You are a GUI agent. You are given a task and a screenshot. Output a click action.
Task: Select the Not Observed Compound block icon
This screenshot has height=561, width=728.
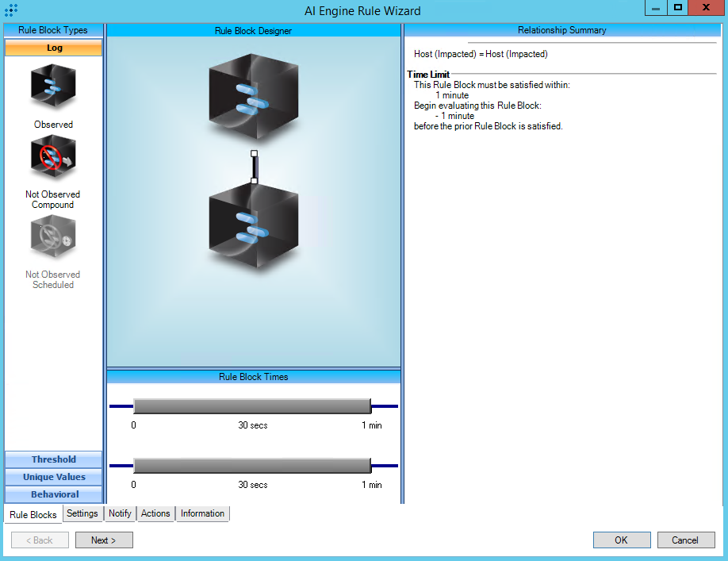click(53, 159)
